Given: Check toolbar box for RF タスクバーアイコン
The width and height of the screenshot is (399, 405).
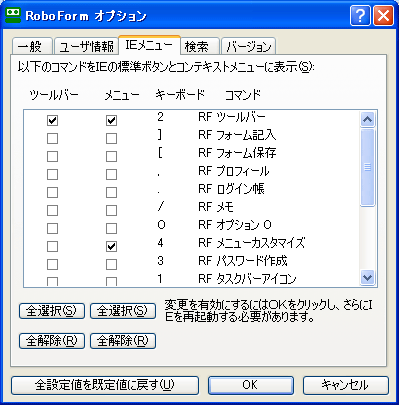Looking at the screenshot, I should click(x=52, y=281).
